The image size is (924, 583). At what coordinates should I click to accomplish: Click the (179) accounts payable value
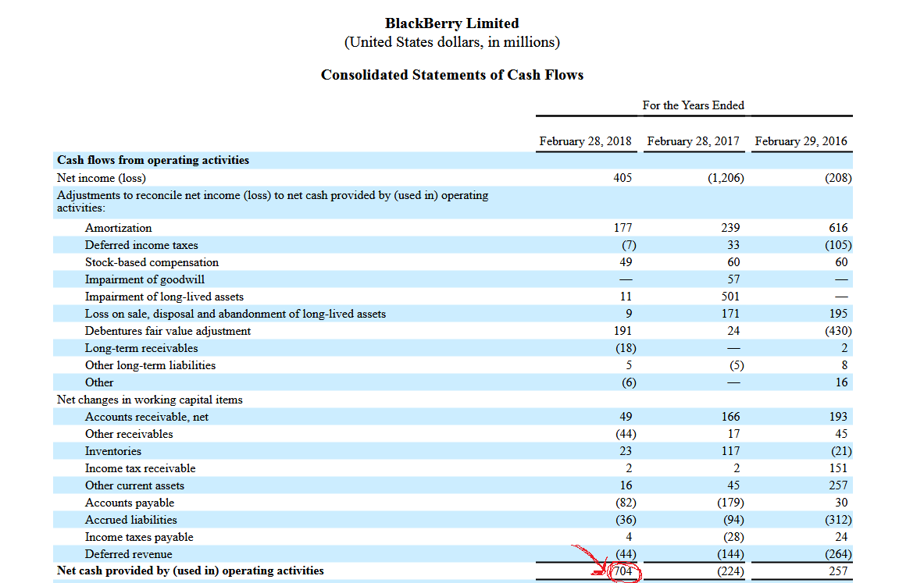[730, 503]
